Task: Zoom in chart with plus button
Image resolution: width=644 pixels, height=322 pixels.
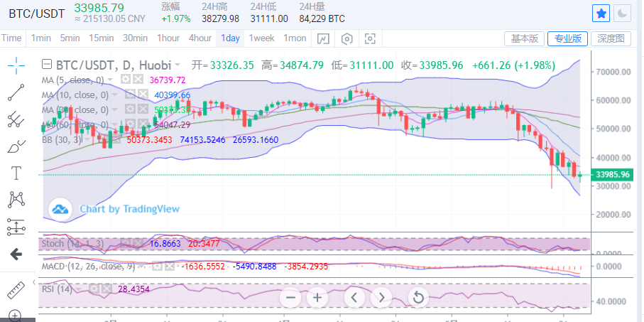Action: click(x=317, y=297)
